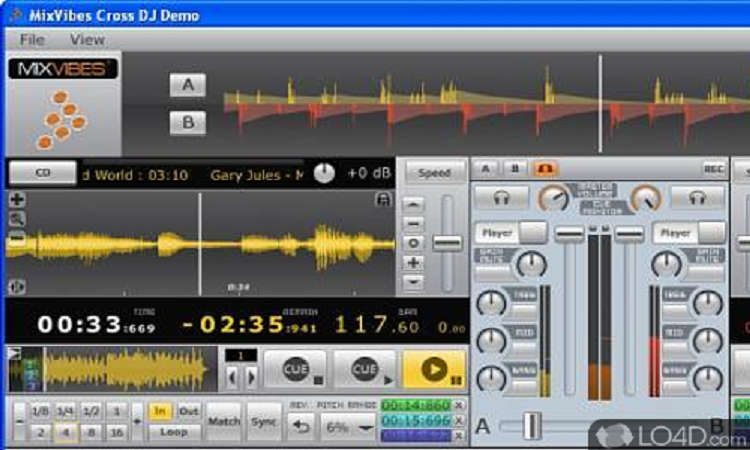This screenshot has width=750, height=450.
Task: Select deck A in the waveform overview
Action: click(x=188, y=85)
